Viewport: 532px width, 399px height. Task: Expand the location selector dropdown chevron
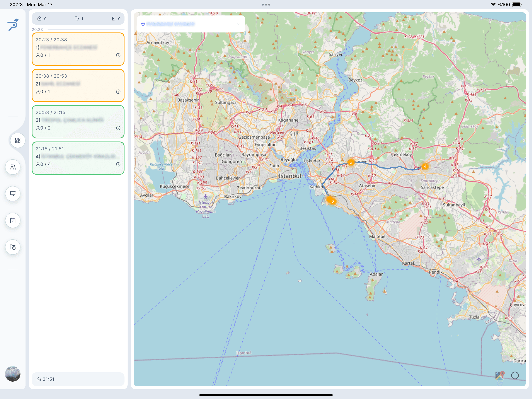click(x=239, y=24)
